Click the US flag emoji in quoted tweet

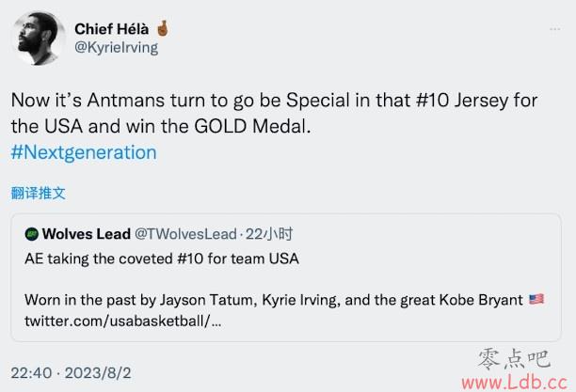tap(536, 299)
